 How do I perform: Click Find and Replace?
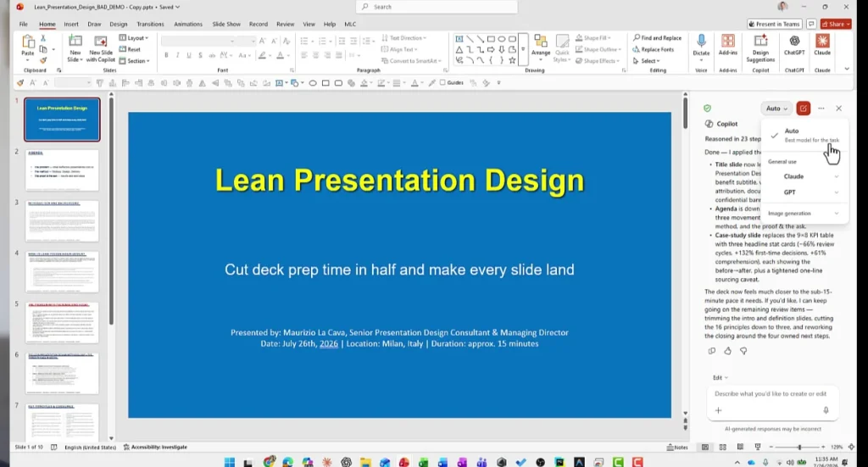(x=657, y=38)
